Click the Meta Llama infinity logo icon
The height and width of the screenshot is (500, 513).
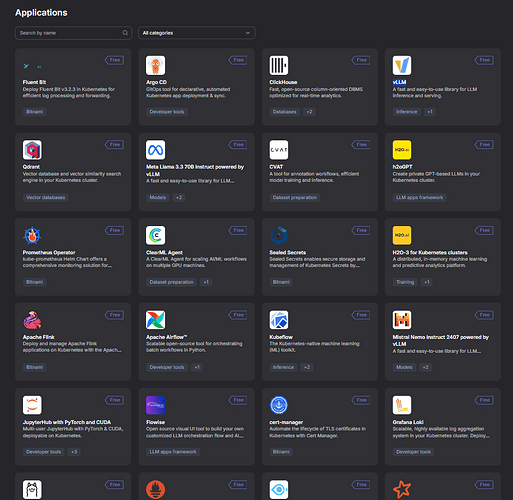pos(155,150)
